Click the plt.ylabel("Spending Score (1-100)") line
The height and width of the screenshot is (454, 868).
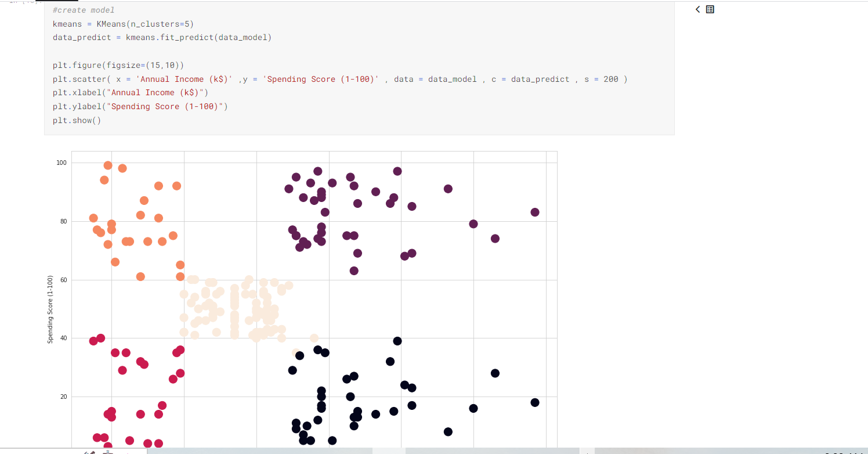pyautogui.click(x=140, y=107)
